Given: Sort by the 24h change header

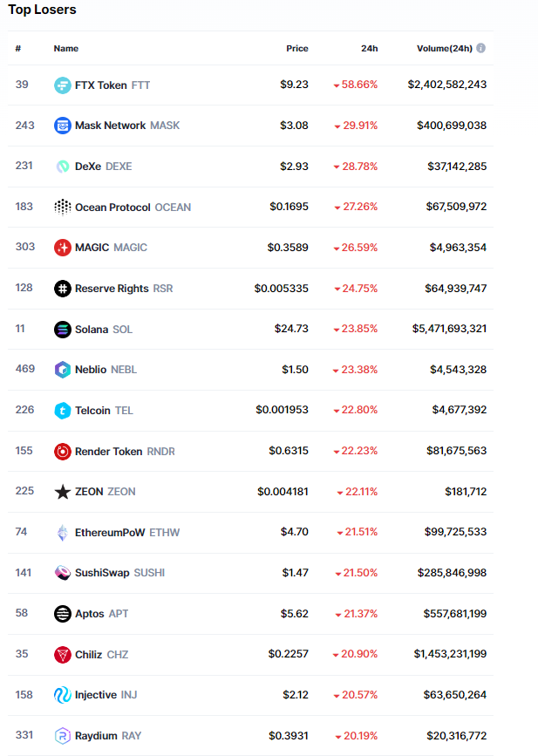Looking at the screenshot, I should pyautogui.click(x=369, y=49).
